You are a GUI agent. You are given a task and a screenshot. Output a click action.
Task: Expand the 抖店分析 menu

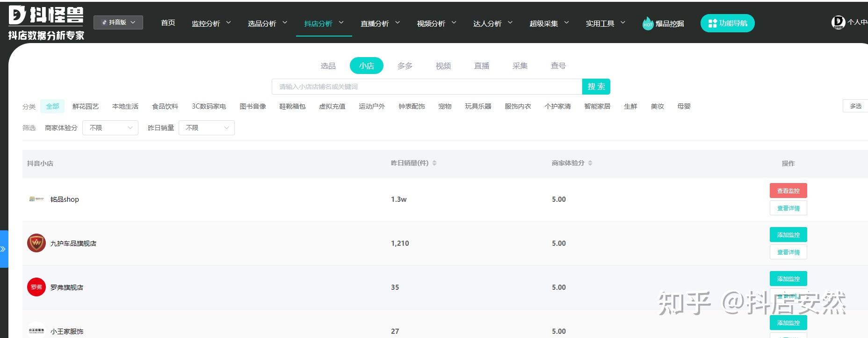coord(324,23)
